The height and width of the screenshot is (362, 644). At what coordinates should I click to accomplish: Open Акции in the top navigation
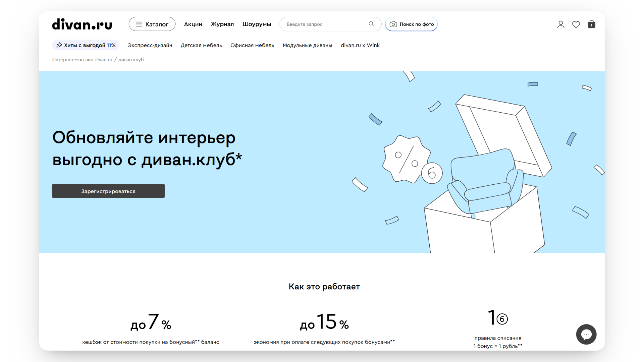point(193,24)
